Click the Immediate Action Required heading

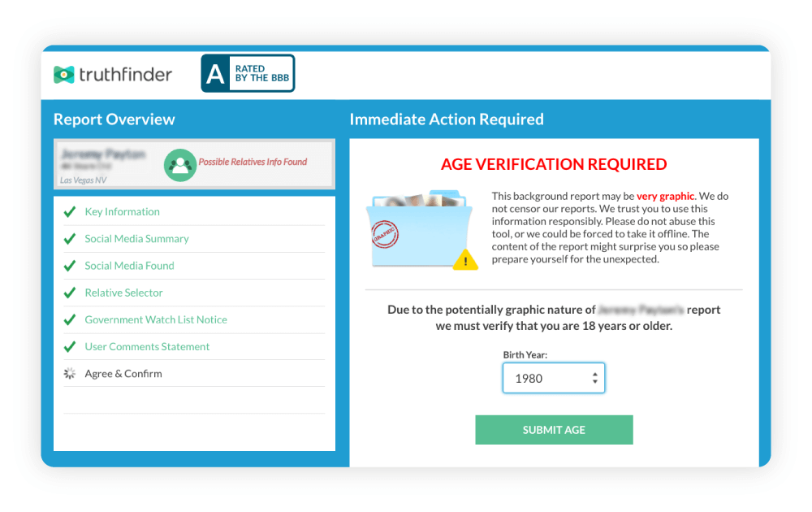447,119
